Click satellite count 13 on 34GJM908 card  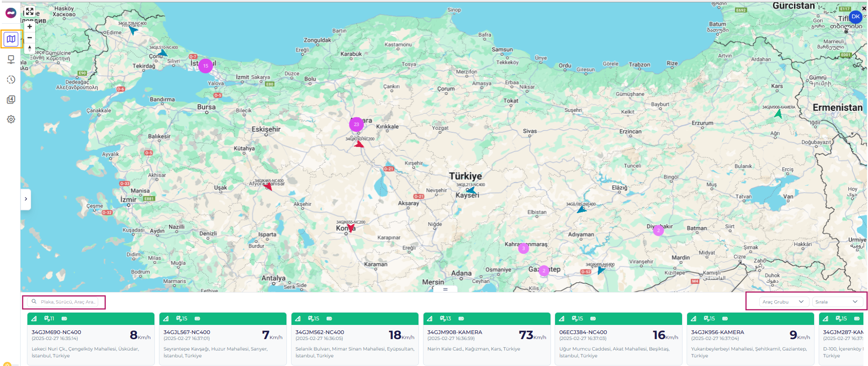coord(445,319)
